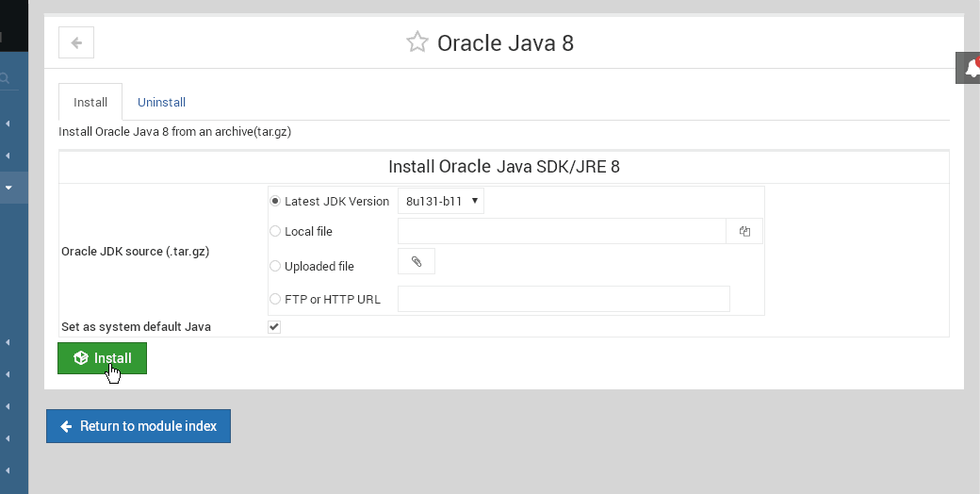Click the FTP or HTTP URL input field
The height and width of the screenshot is (494, 980).
tap(563, 299)
